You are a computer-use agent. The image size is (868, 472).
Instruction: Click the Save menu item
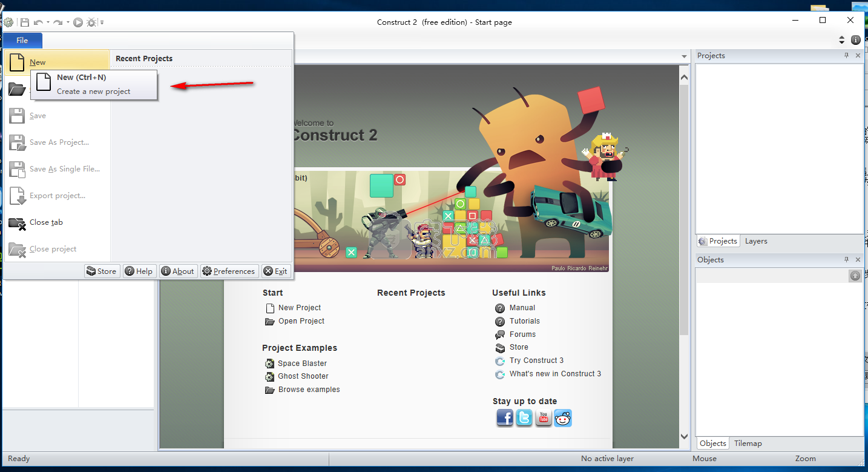57,116
